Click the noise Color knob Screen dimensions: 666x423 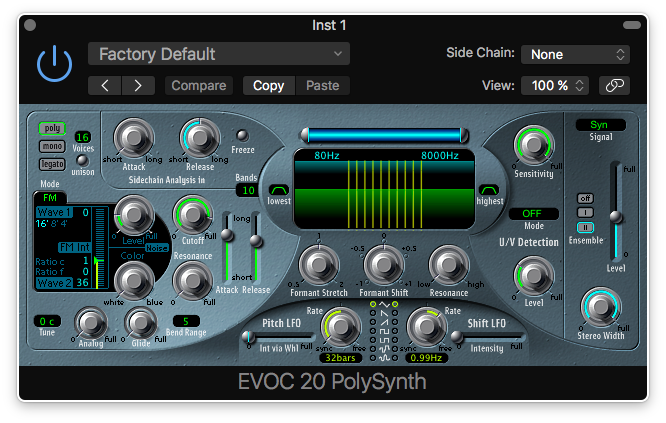click(x=134, y=280)
